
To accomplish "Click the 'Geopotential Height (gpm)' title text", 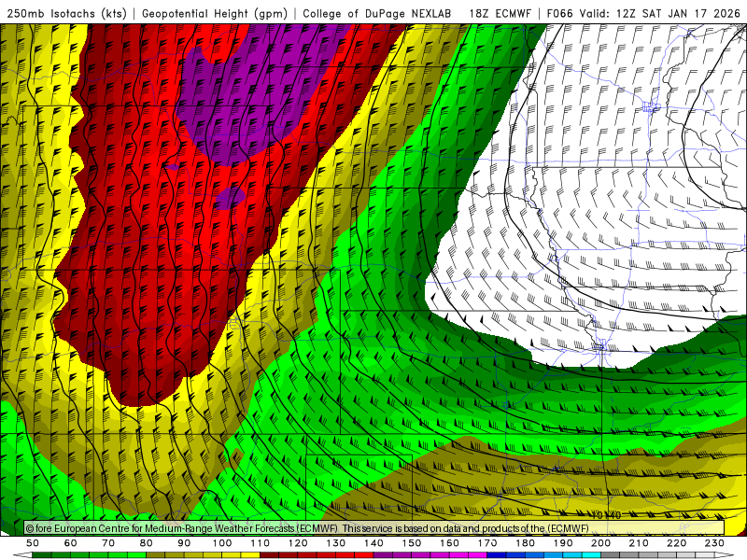I will point(215,13).
